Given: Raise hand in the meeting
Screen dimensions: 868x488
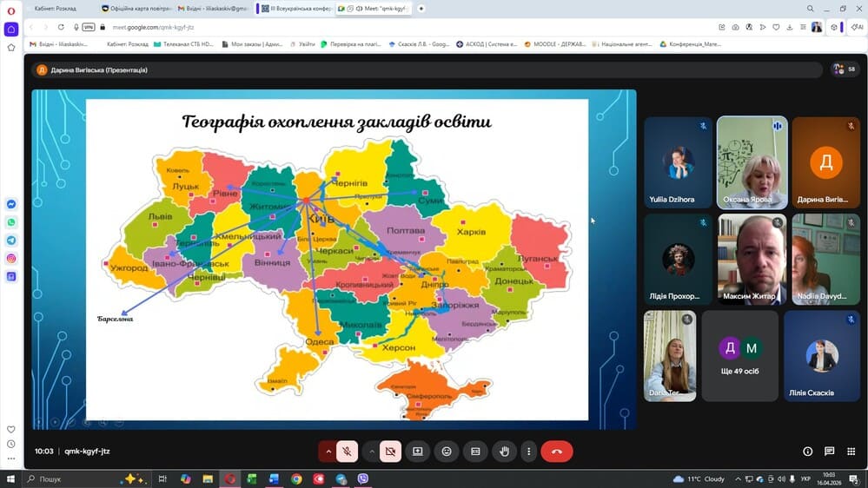Looking at the screenshot, I should click(505, 452).
